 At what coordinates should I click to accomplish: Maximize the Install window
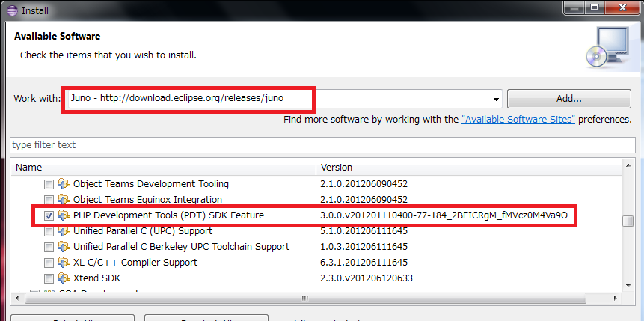pos(595,7)
